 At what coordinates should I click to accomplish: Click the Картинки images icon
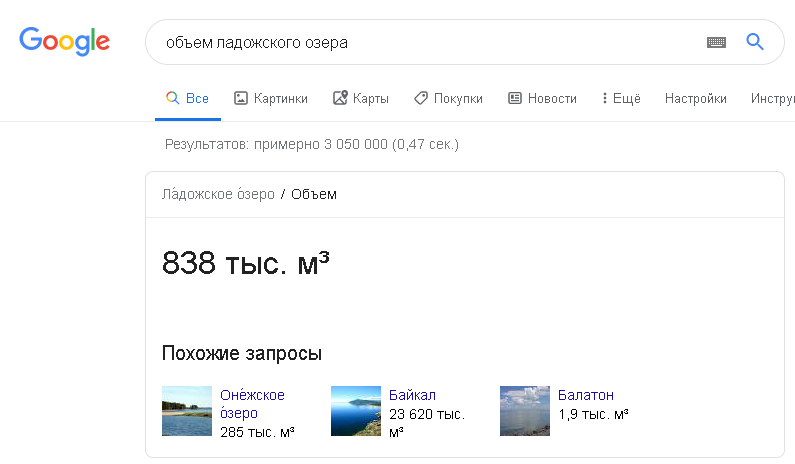[x=240, y=98]
